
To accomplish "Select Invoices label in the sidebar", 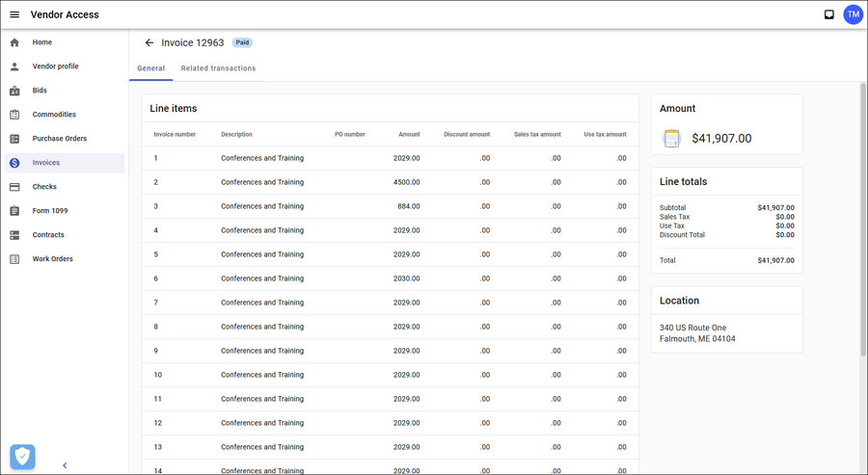I will click(46, 163).
